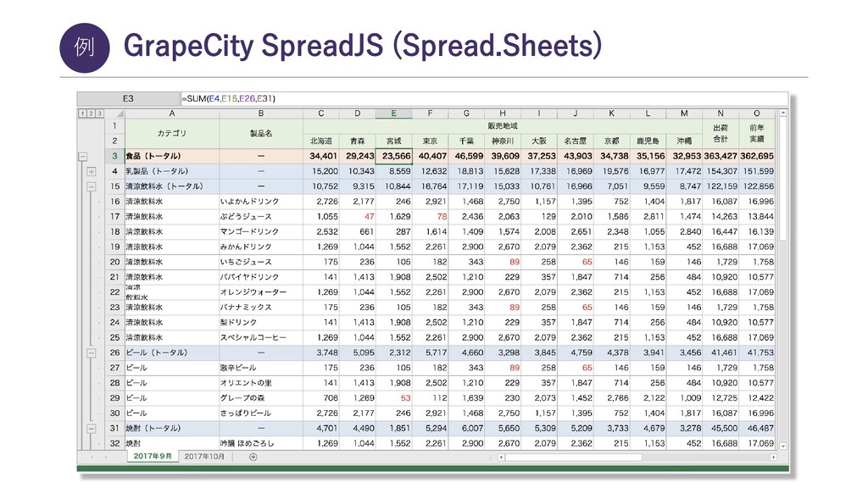Image resolution: width=868 pixels, height=488 pixels.
Task: Click the 宮城 column label
Action: 393,141
